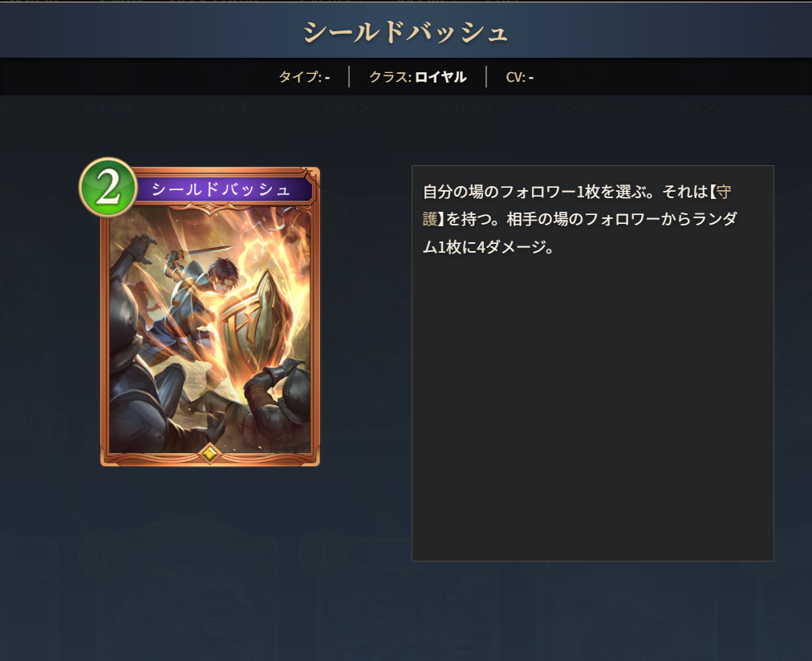Click the green cost 2 orb
Image resolution: width=812 pixels, height=661 pixels.
pyautogui.click(x=108, y=187)
